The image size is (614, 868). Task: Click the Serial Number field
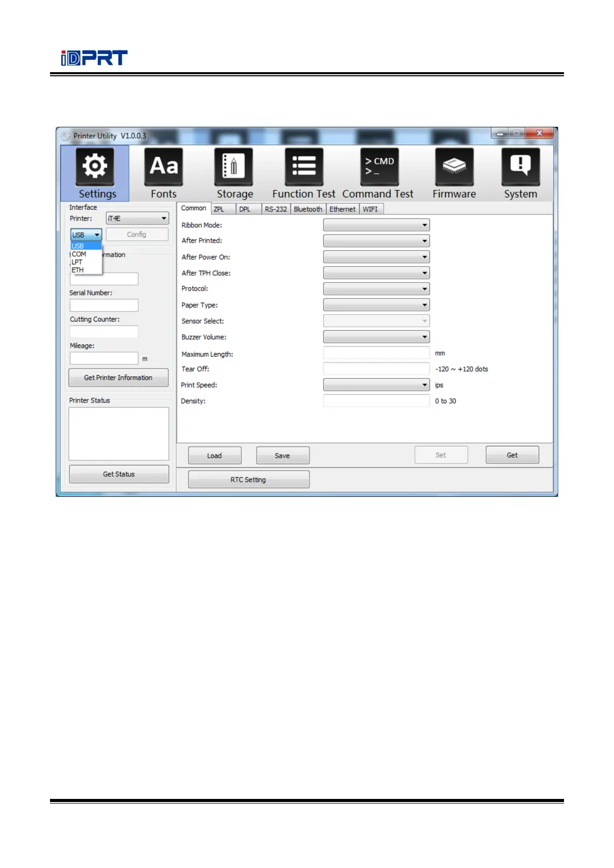click(104, 305)
